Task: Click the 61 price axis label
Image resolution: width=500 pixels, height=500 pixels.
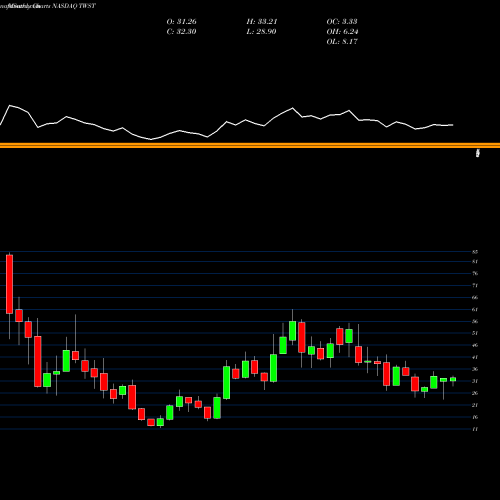Action: (x=475, y=310)
